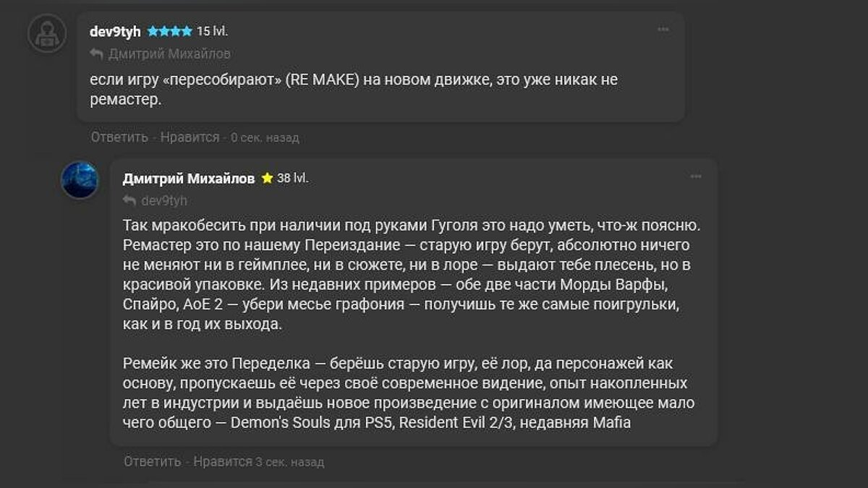The image size is (868, 488).
Task: Open three-dots menu on Дмитрий Михайлов's comment
Action: [696, 176]
